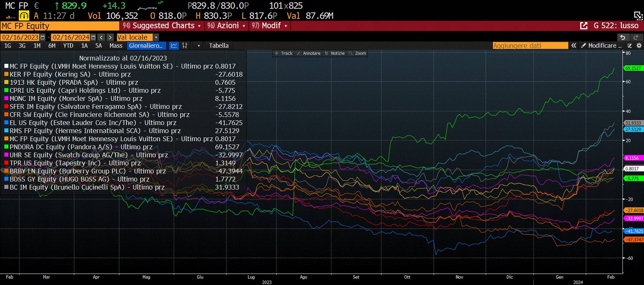644x285 pixels.
Task: Click the volume bars icon at top left
Action: [x=11, y=17]
